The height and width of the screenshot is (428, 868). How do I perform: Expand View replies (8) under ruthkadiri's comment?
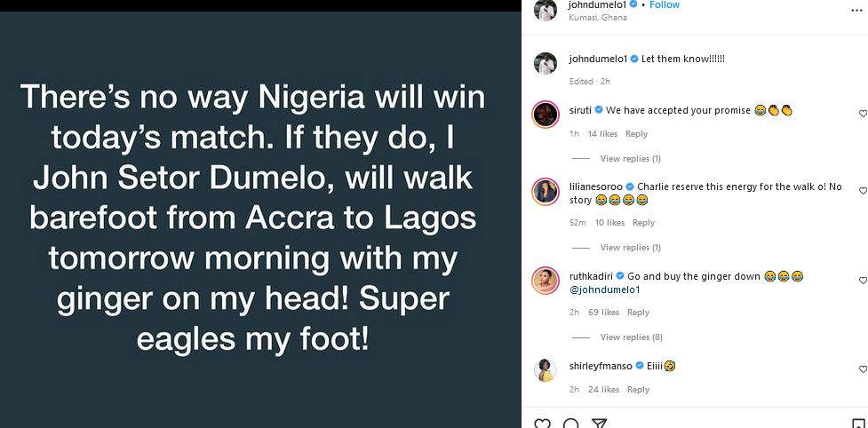coord(631,337)
